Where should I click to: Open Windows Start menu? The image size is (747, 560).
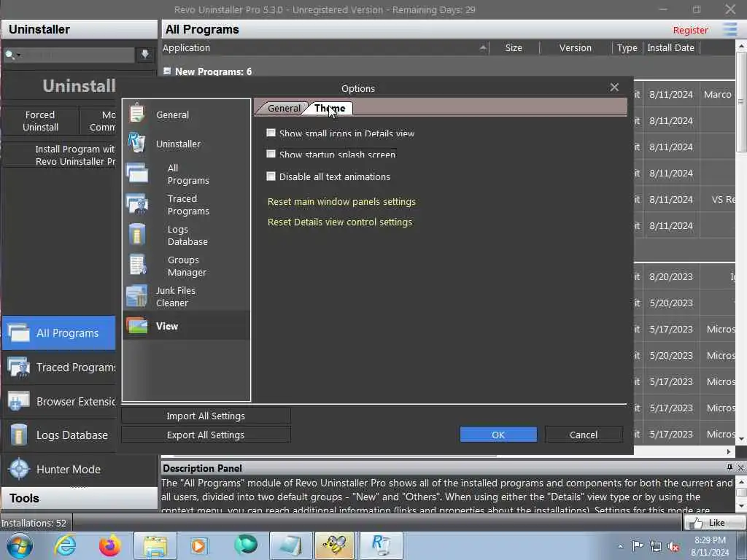[20, 545]
